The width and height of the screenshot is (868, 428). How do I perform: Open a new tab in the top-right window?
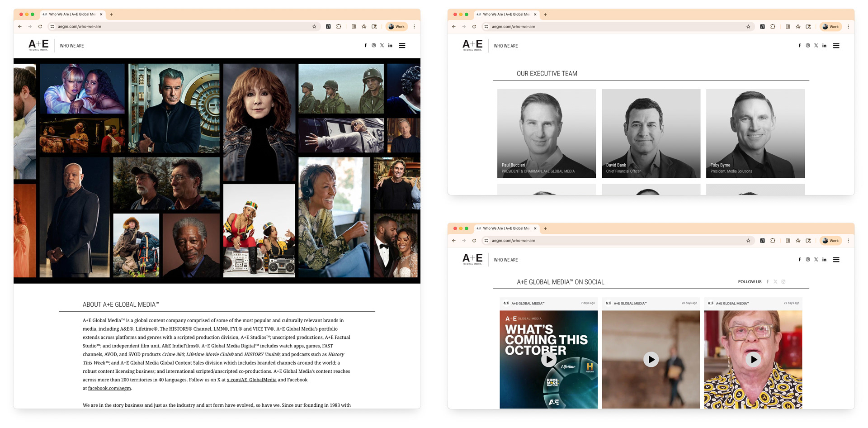coord(545,14)
